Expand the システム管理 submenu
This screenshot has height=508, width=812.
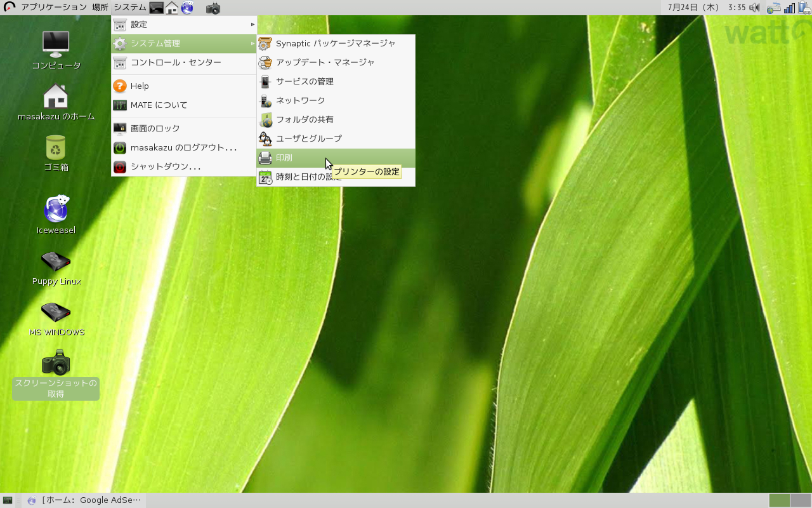[x=184, y=43]
